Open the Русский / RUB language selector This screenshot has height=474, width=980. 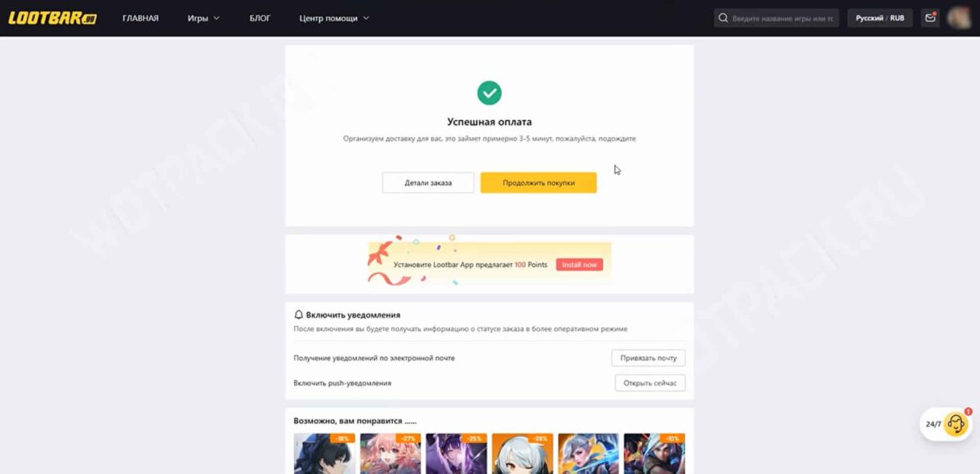point(880,18)
